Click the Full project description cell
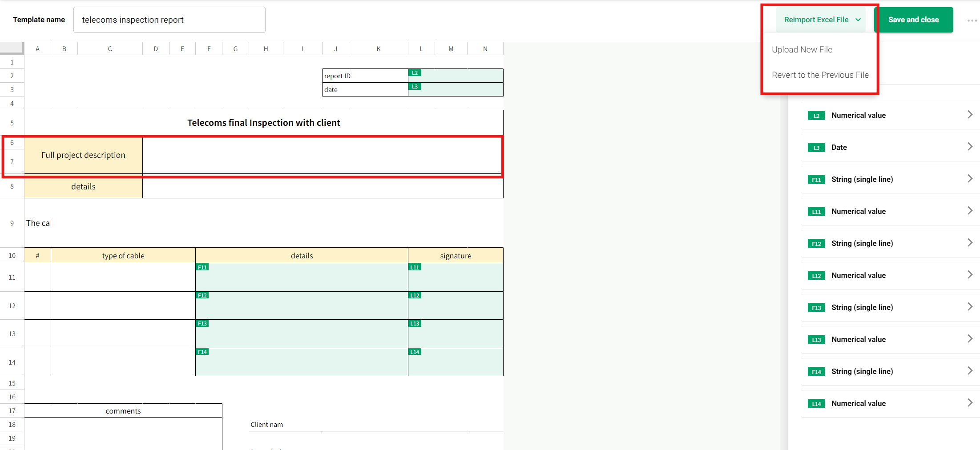The width and height of the screenshot is (980, 450). [x=83, y=155]
